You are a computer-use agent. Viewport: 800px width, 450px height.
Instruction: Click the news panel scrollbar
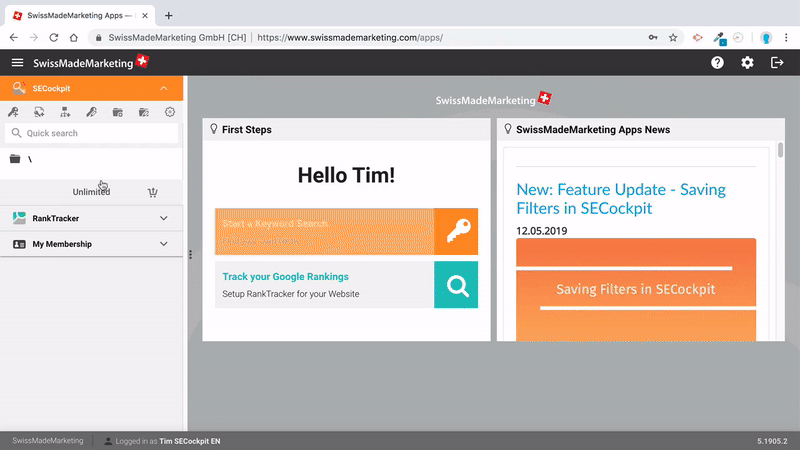(x=780, y=150)
